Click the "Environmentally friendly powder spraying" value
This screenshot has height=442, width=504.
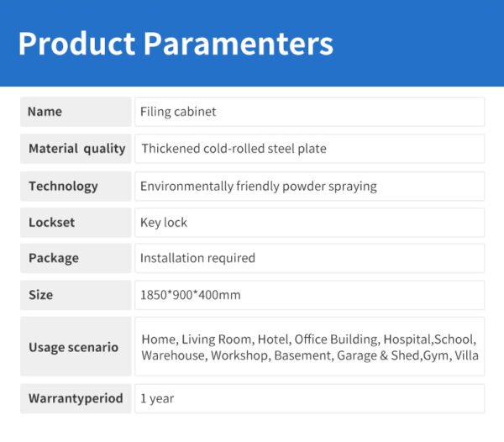tap(258, 186)
